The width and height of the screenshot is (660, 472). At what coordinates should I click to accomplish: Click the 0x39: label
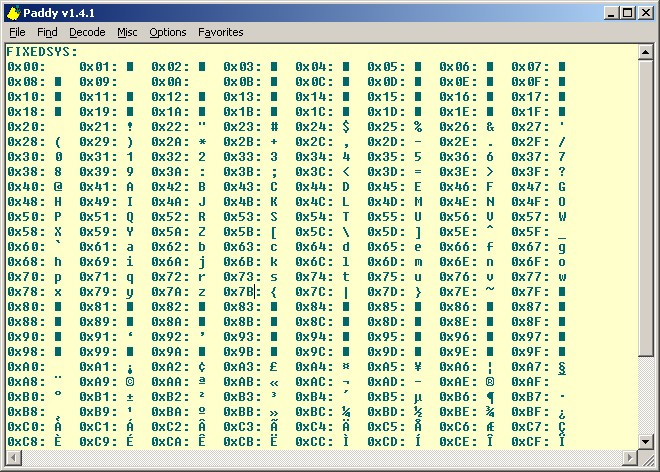click(98, 172)
